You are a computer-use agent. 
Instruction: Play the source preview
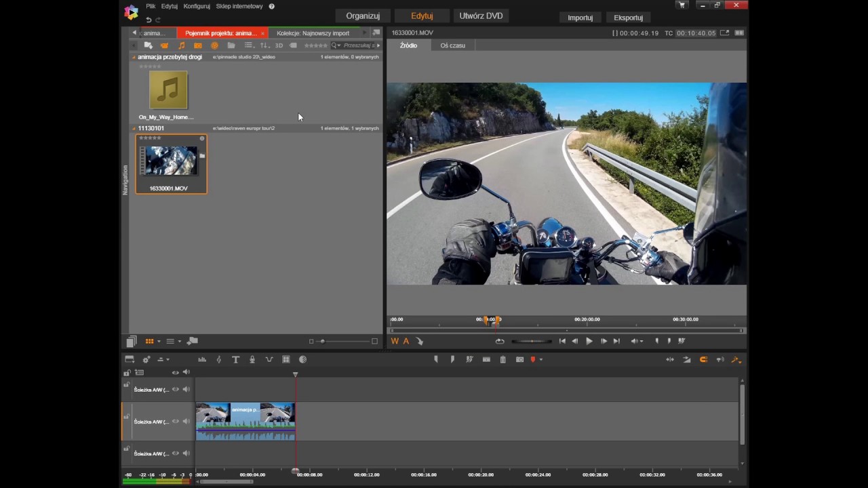[x=589, y=341]
